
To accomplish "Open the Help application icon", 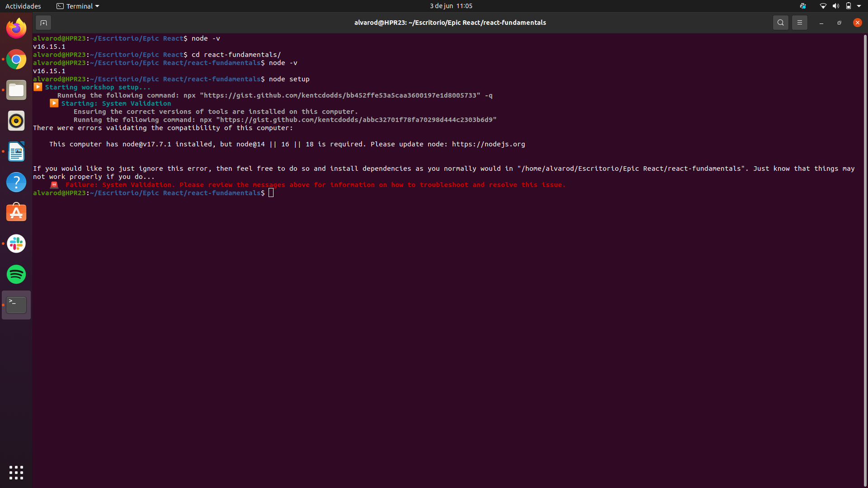I will pos(16,182).
